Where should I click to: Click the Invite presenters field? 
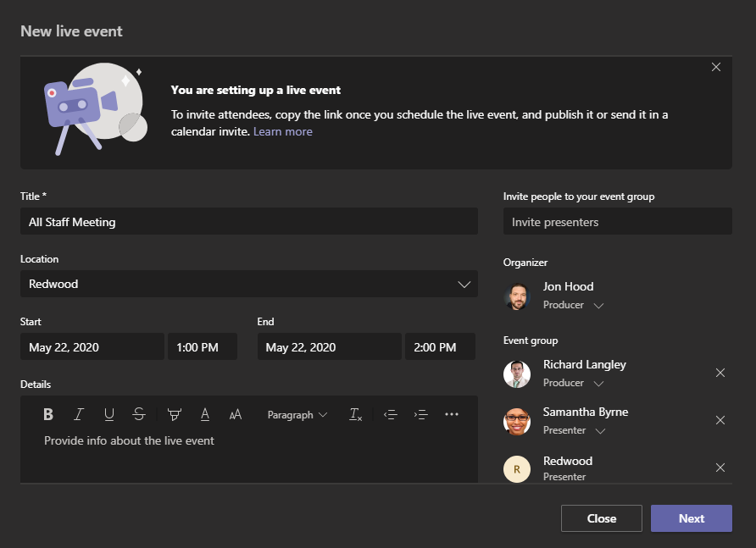[x=617, y=221]
